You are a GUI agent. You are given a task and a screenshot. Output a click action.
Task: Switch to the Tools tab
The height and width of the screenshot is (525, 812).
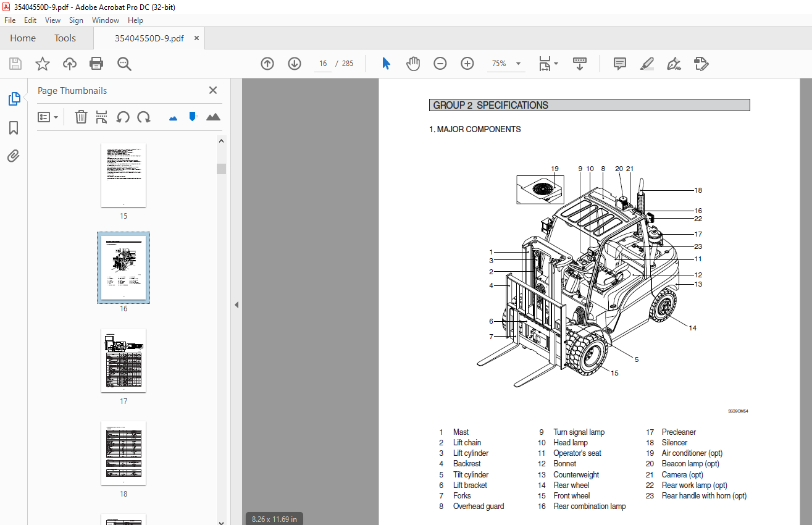click(65, 38)
